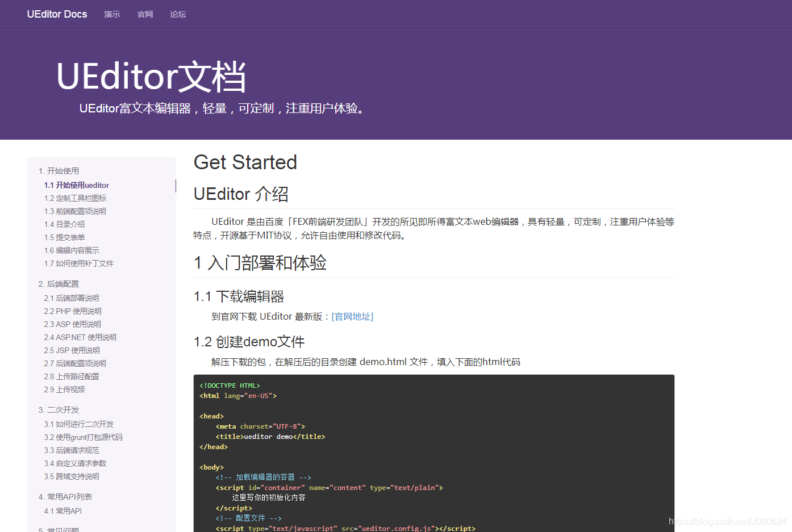Go to 4.1 常用API
The height and width of the screenshot is (532, 792).
point(63,511)
